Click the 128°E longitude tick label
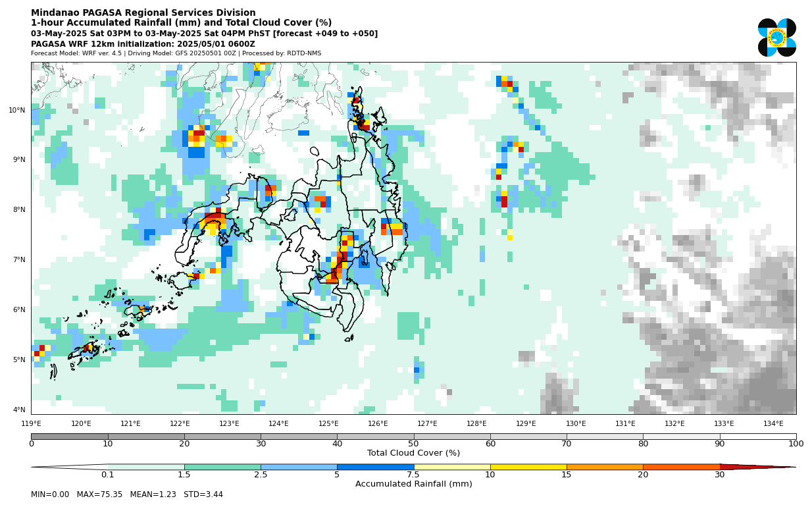 point(476,424)
